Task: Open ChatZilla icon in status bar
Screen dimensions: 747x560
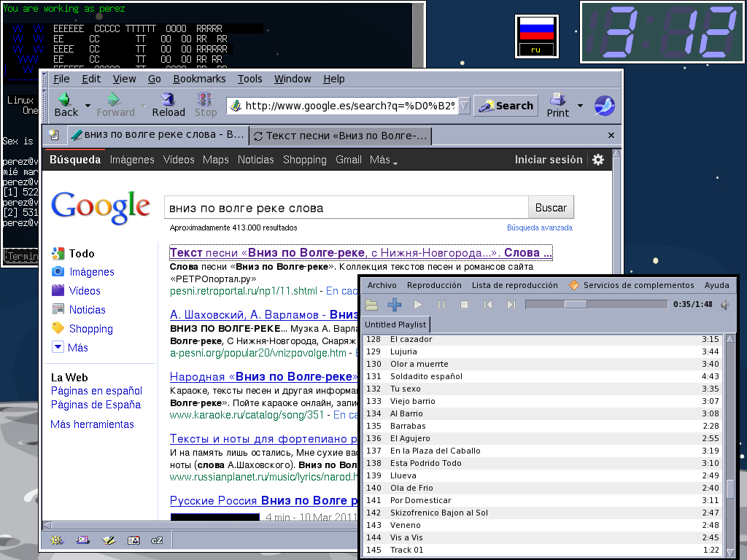Action: click(x=157, y=540)
